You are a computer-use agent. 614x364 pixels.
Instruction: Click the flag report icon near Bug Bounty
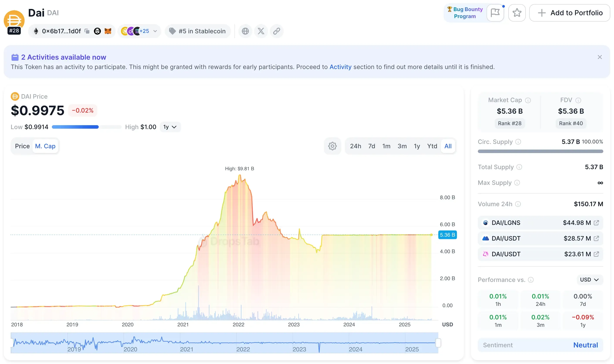point(495,12)
